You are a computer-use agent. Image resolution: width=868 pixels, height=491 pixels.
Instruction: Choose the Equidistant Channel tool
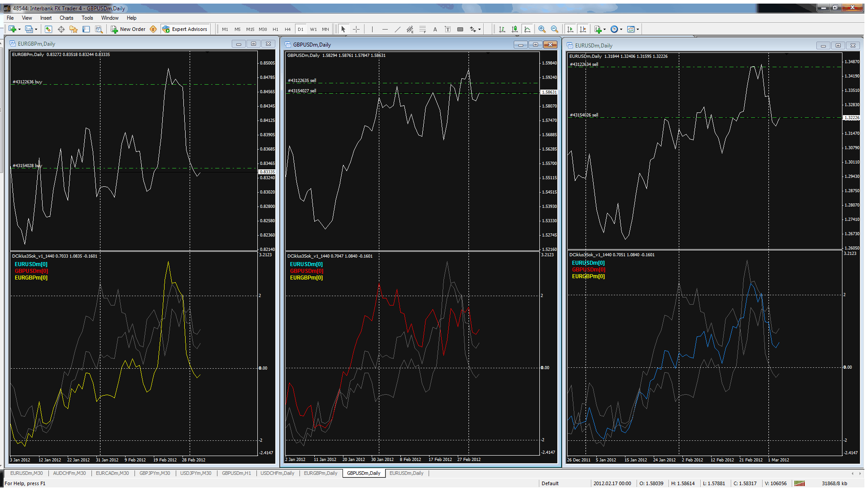coord(410,29)
